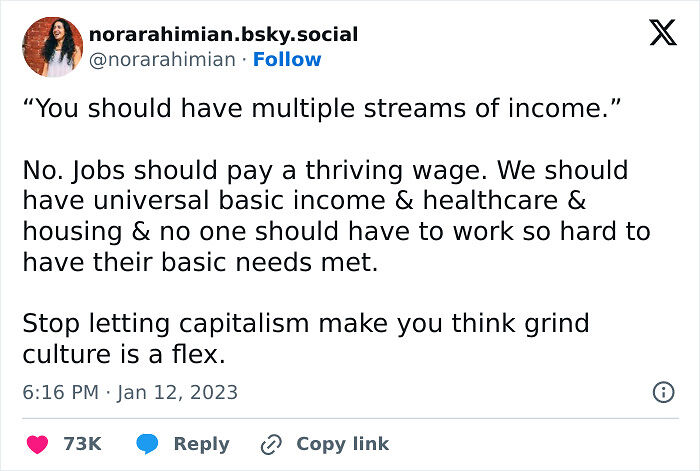Follow the norarahimian account
Viewport: 700px width, 471px height.
[x=287, y=59]
